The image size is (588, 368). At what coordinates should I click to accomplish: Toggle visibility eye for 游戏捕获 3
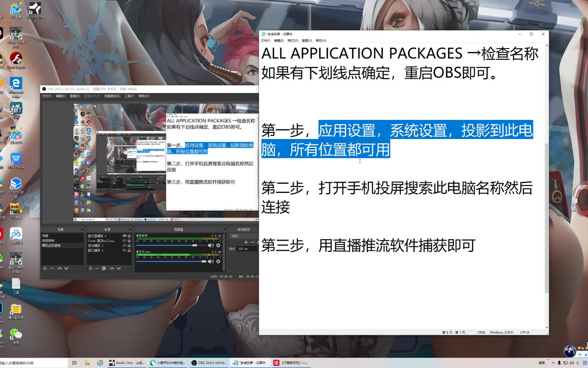[x=124, y=245]
